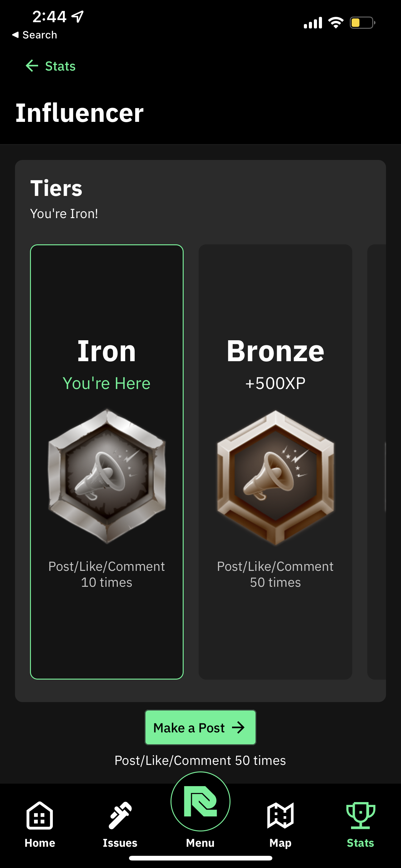The height and width of the screenshot is (868, 401).
Task: Open the Map icon
Action: pos(280,816)
